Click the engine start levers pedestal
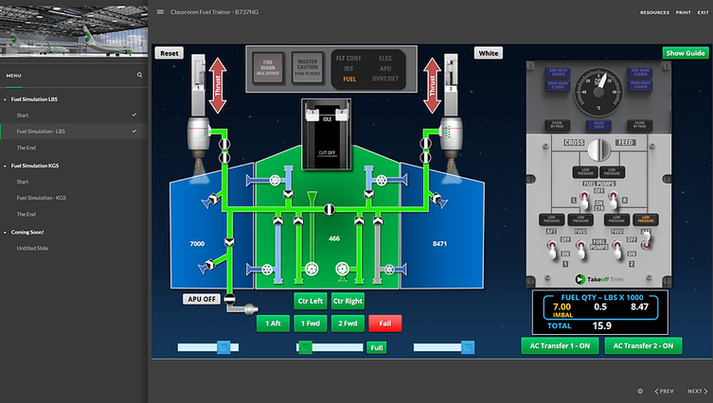Image resolution: width=713 pixels, height=403 pixels. (326, 134)
